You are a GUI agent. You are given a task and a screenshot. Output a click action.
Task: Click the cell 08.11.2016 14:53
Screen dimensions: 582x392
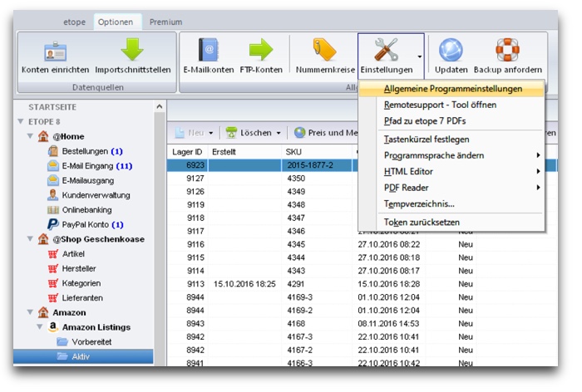[388, 324]
